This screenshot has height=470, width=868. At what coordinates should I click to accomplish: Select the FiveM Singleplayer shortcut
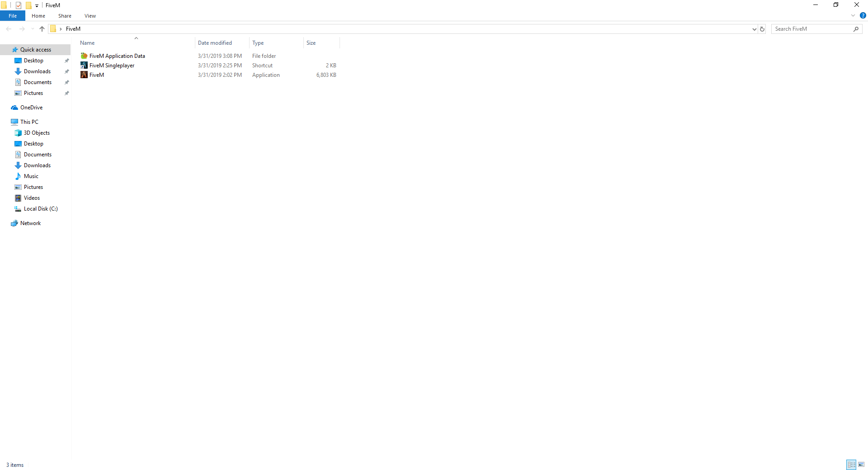click(x=112, y=66)
